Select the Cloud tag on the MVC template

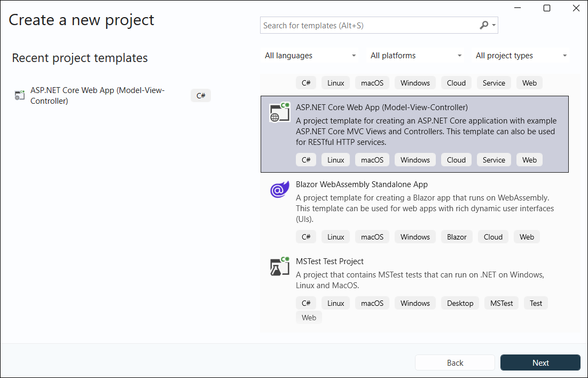tap(456, 159)
